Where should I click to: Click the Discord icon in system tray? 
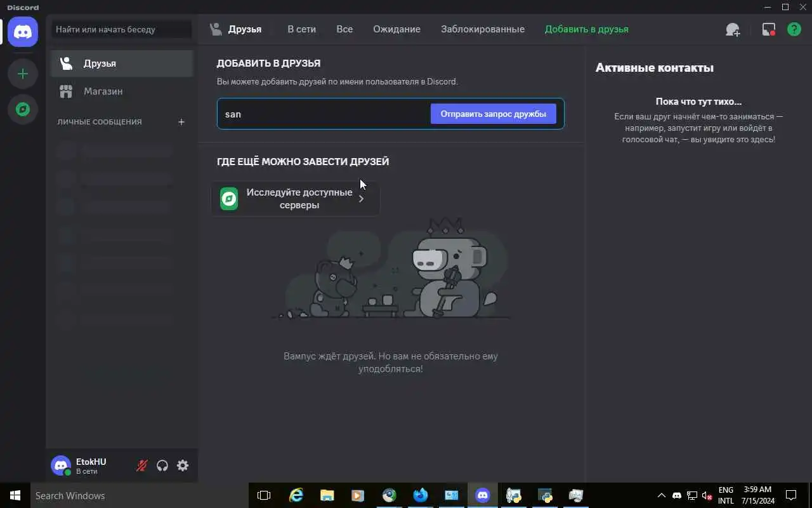coord(677,495)
